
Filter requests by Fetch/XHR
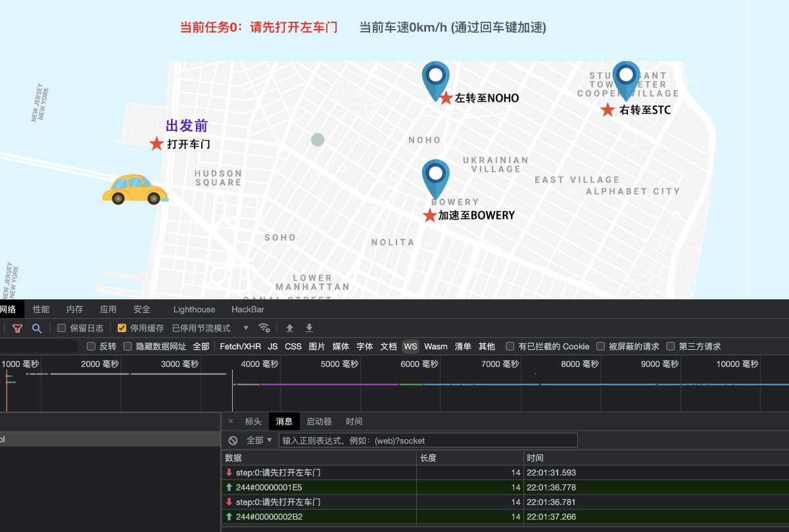pyautogui.click(x=240, y=347)
